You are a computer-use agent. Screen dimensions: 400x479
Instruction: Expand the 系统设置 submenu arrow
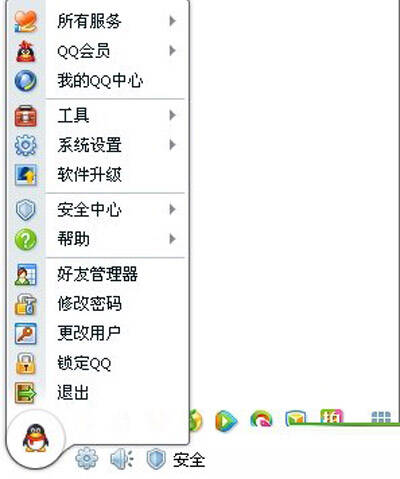[x=172, y=145]
